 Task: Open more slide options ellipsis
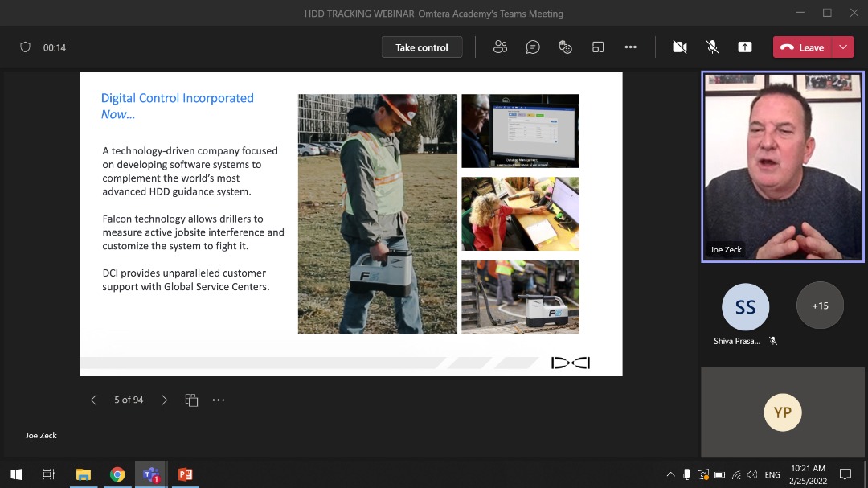[219, 400]
